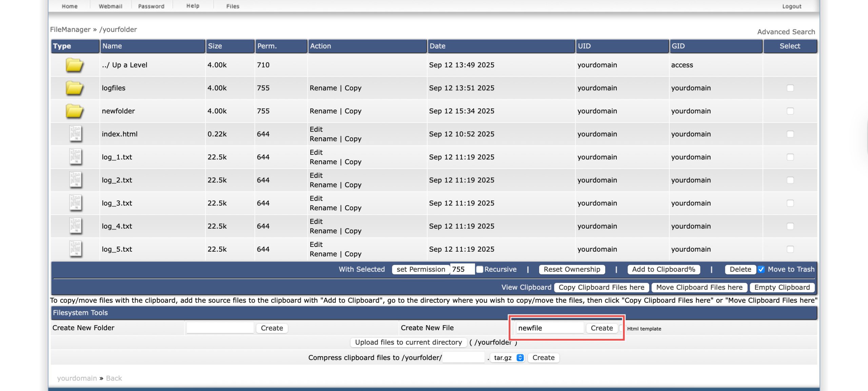Image resolution: width=868 pixels, height=391 pixels.
Task: Click the log_2.txt file icon
Action: click(x=76, y=180)
